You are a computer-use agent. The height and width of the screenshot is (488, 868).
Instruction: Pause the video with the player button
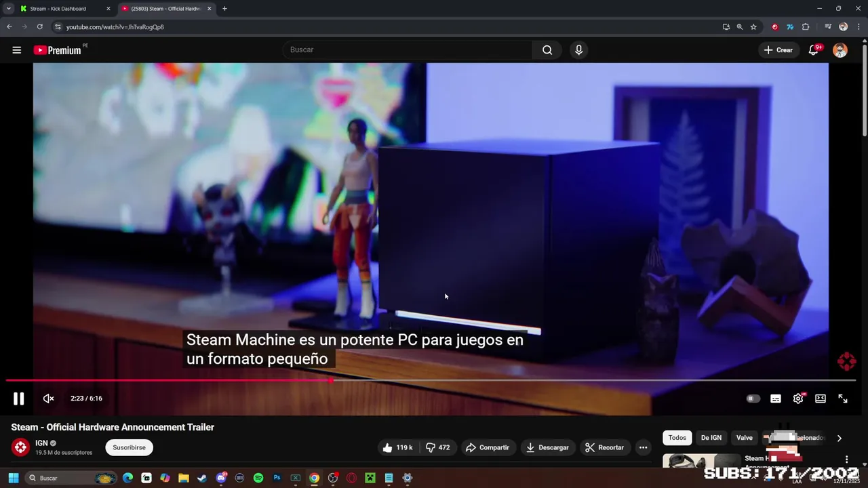coord(18,399)
